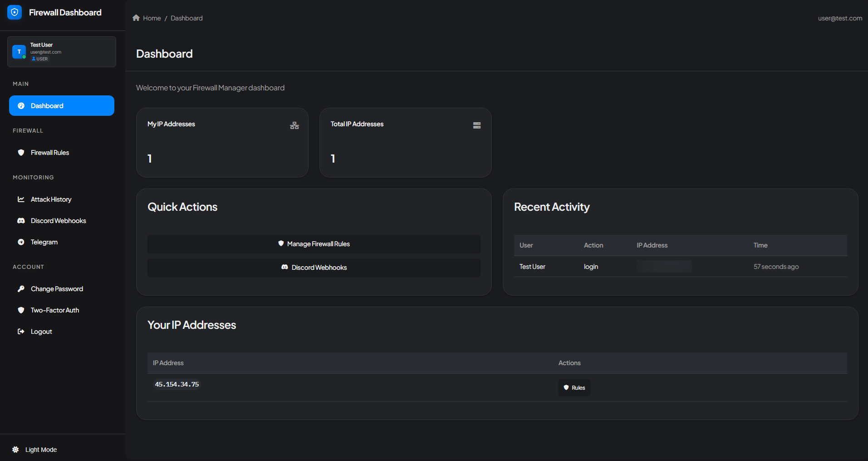Click the user@test.com email label
Image resolution: width=868 pixels, height=461 pixels.
[x=840, y=18]
